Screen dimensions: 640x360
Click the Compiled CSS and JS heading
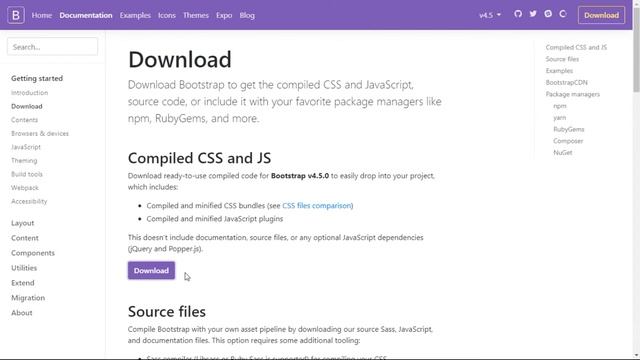pos(199,158)
